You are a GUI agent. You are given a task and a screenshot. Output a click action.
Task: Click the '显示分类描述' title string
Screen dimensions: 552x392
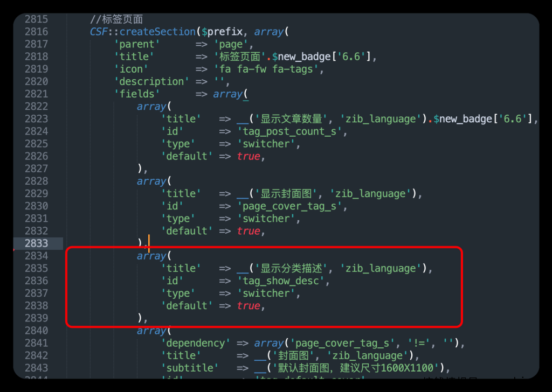[x=292, y=269]
